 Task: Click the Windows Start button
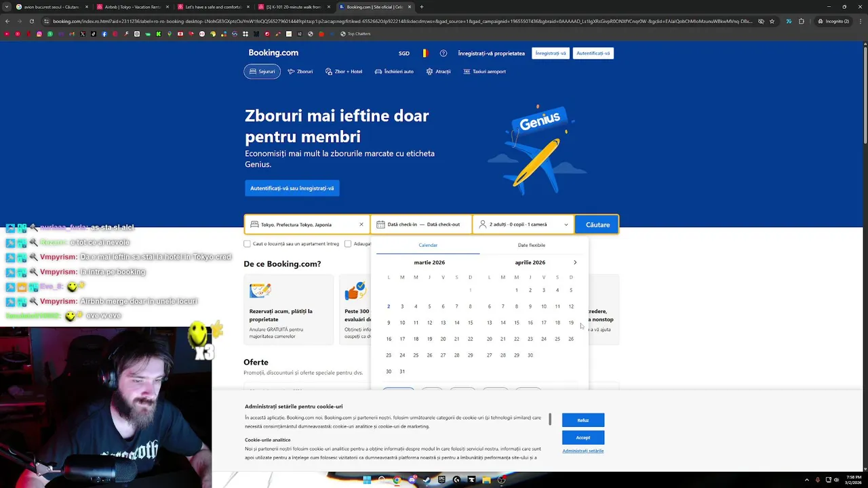tap(367, 480)
